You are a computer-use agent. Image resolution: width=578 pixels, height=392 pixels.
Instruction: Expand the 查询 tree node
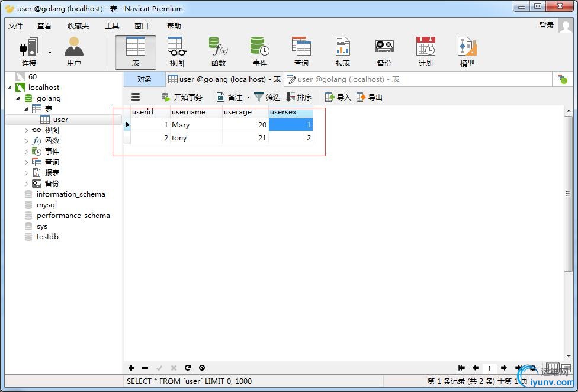pos(26,162)
